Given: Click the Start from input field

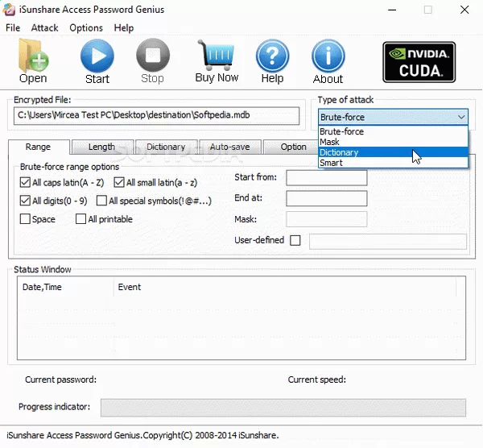Looking at the screenshot, I should pos(327,177).
